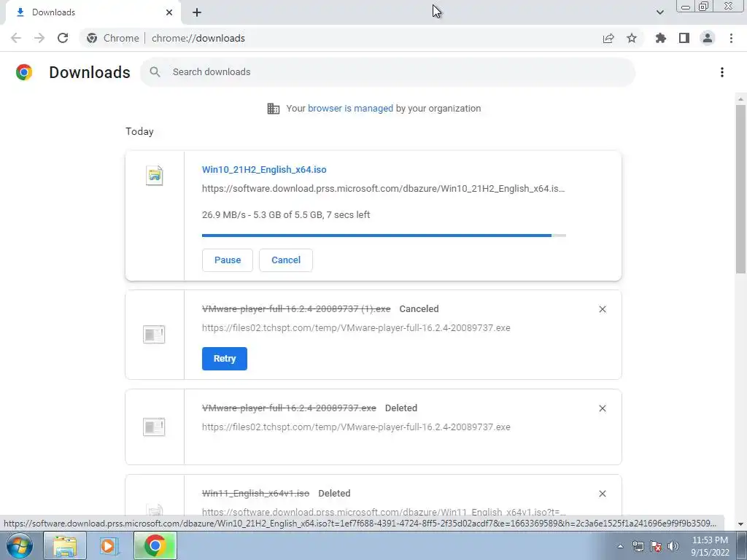The image size is (747, 560).
Task: Open the Win10_21H2_English_x64.iso link
Action: point(264,169)
